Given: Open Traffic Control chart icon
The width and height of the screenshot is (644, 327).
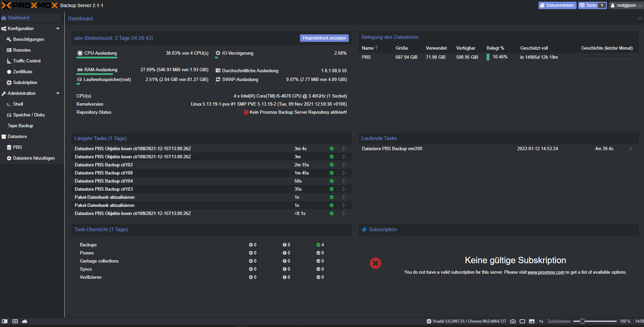Looking at the screenshot, I should (9, 61).
